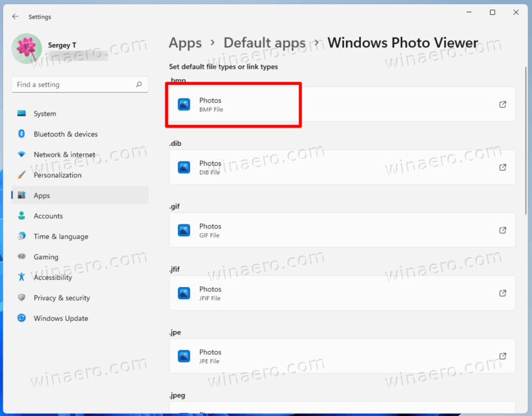This screenshot has height=416, width=532.
Task: Maximize the Settings window
Action: (x=492, y=13)
